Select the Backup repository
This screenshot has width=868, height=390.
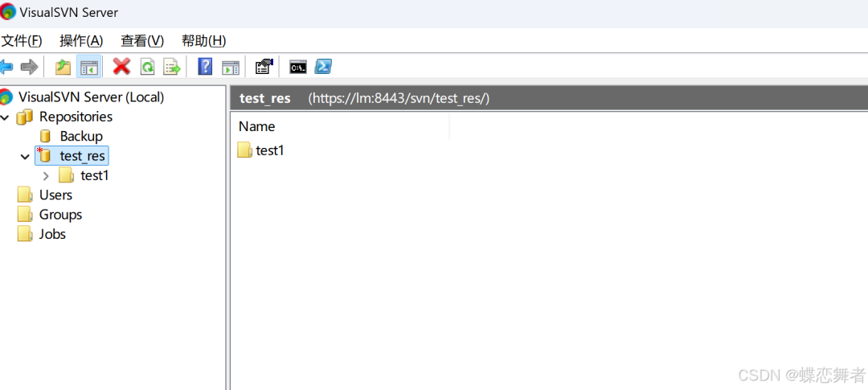coord(81,136)
